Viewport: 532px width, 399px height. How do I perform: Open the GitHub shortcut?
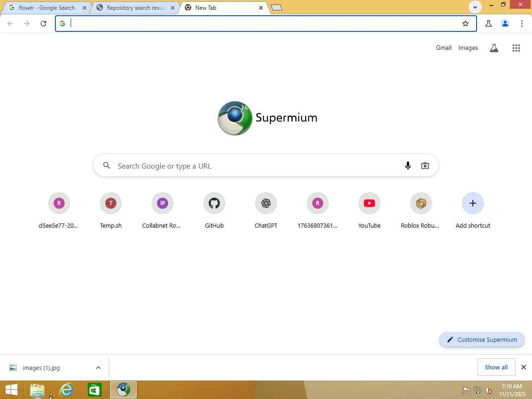coord(214,211)
